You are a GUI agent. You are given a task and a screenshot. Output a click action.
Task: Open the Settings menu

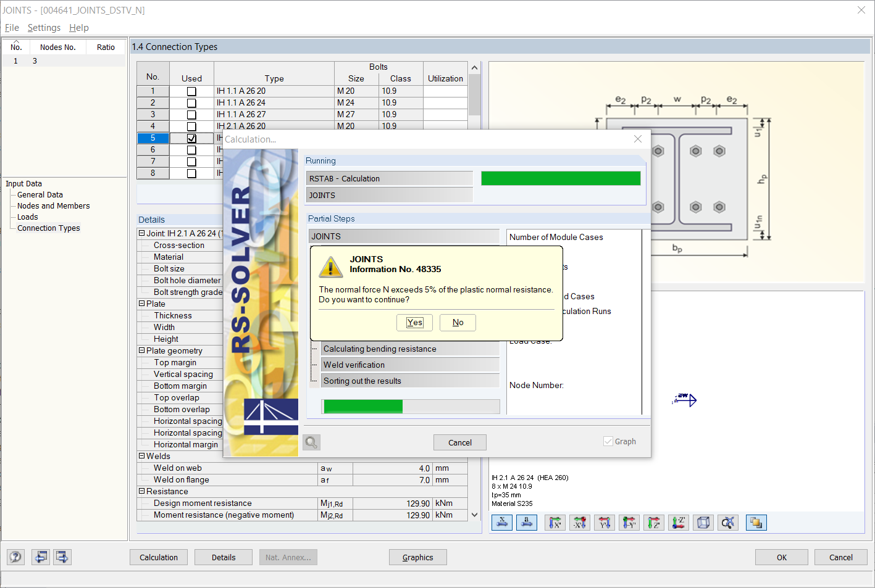tap(44, 28)
